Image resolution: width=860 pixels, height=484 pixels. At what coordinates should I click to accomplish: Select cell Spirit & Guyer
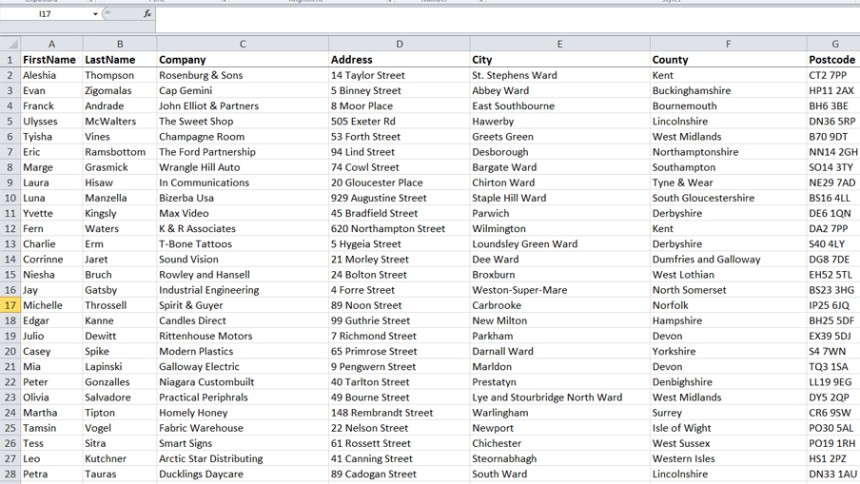pos(242,306)
